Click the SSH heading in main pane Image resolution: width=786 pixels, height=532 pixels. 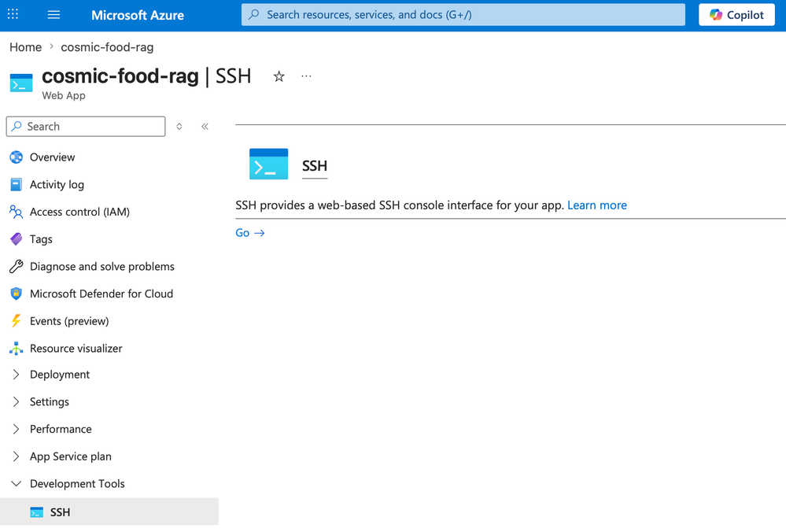[x=314, y=166]
